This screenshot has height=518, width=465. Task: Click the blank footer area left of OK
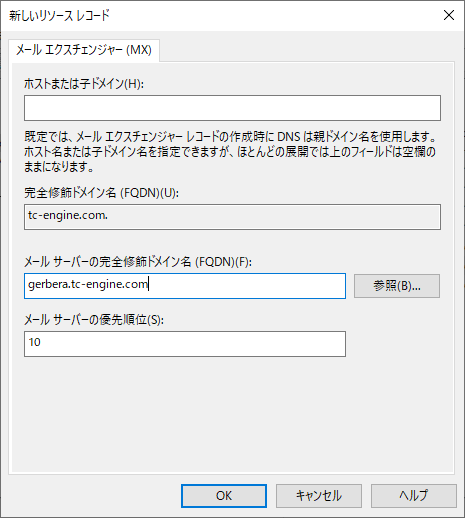(x=93, y=496)
